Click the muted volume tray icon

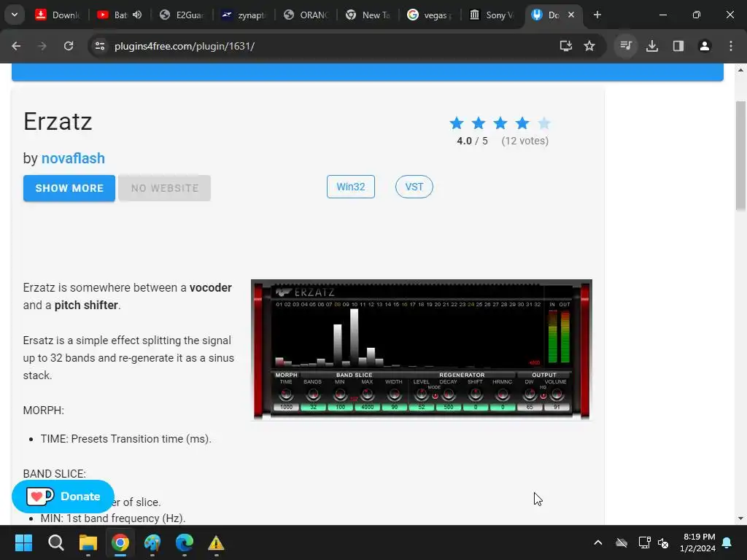point(662,542)
